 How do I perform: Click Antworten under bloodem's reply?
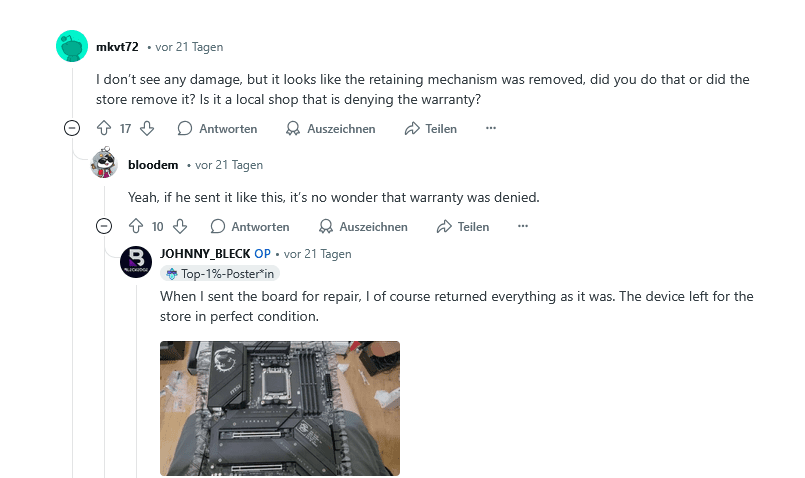[249, 227]
